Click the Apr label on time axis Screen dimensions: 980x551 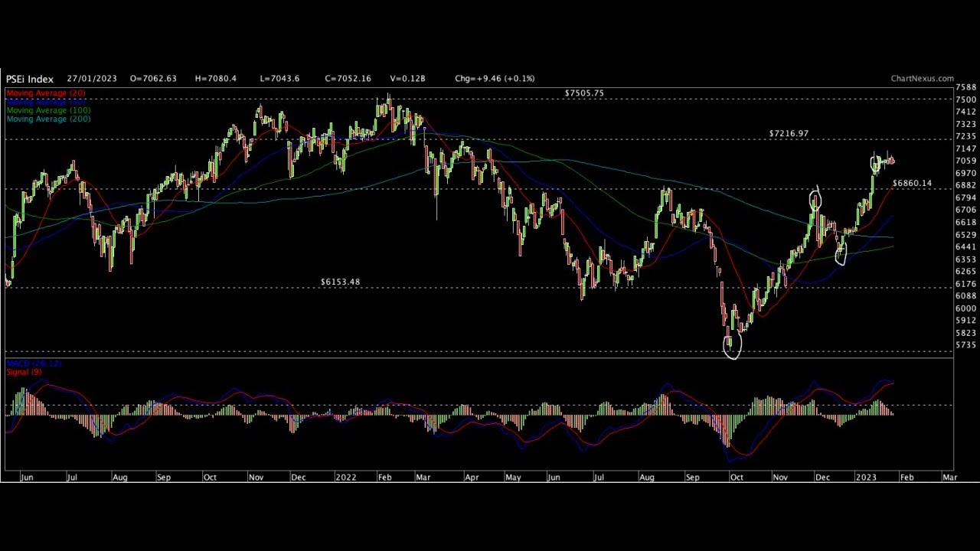[472, 478]
